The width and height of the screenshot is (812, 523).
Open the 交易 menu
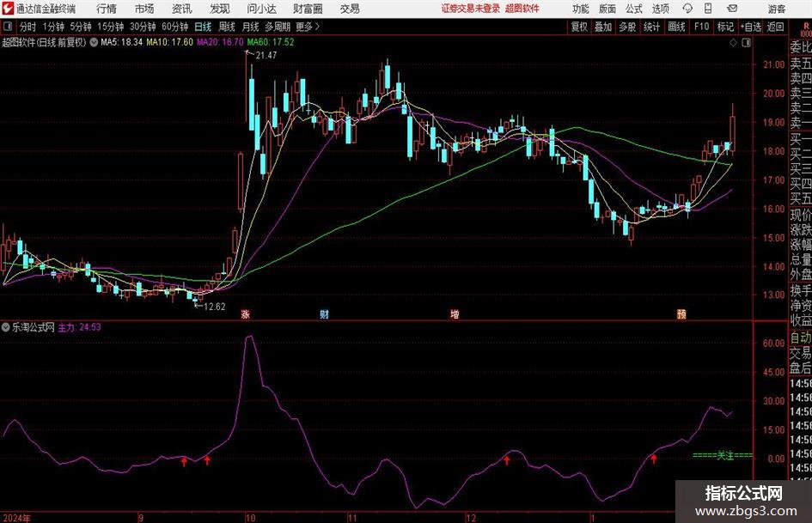point(350,9)
